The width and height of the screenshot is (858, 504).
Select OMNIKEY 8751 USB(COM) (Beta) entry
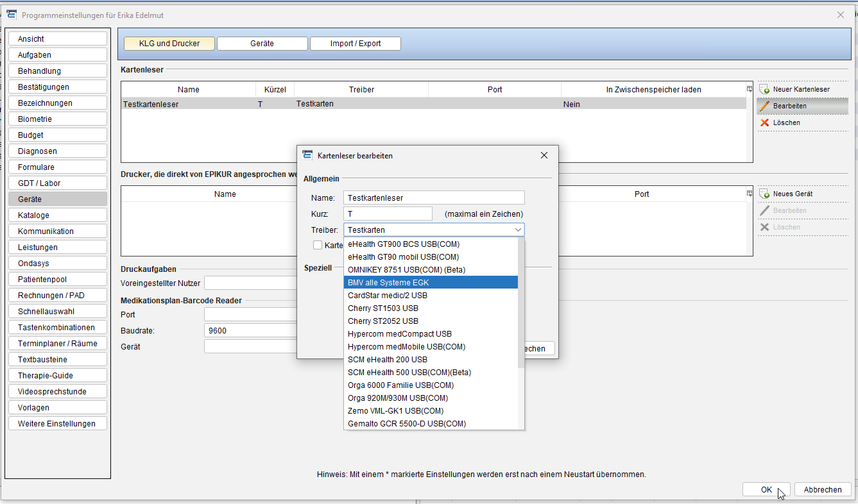click(x=431, y=269)
